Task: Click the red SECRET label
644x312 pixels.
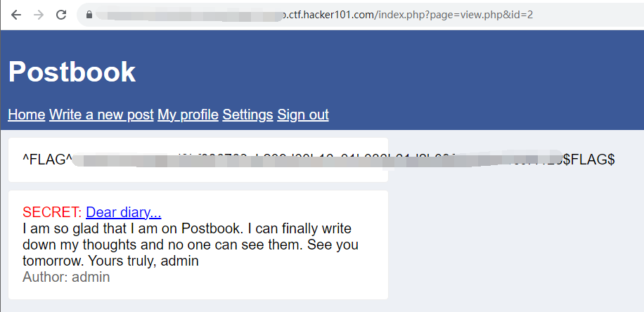Action: (x=51, y=212)
